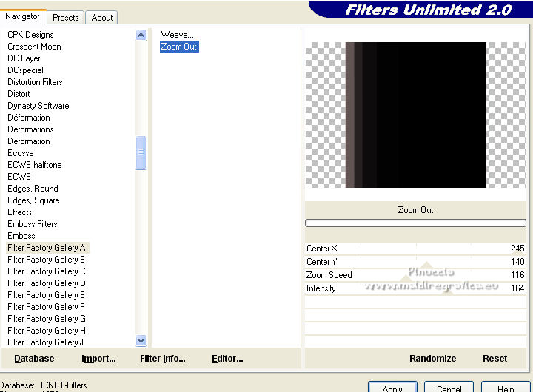533x392 pixels.
Task: Select ECWS halftone category
Action: point(35,165)
